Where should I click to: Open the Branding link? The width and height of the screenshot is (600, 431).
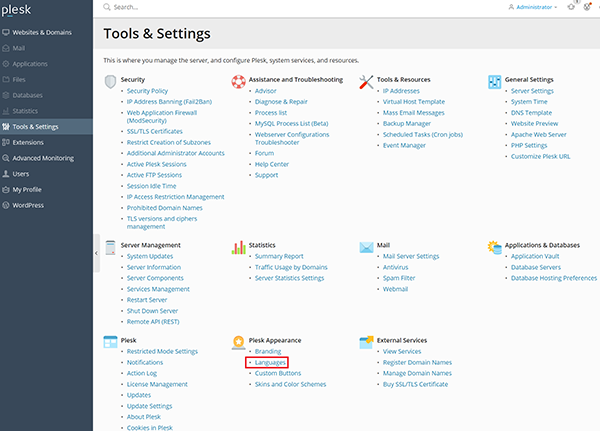click(268, 351)
